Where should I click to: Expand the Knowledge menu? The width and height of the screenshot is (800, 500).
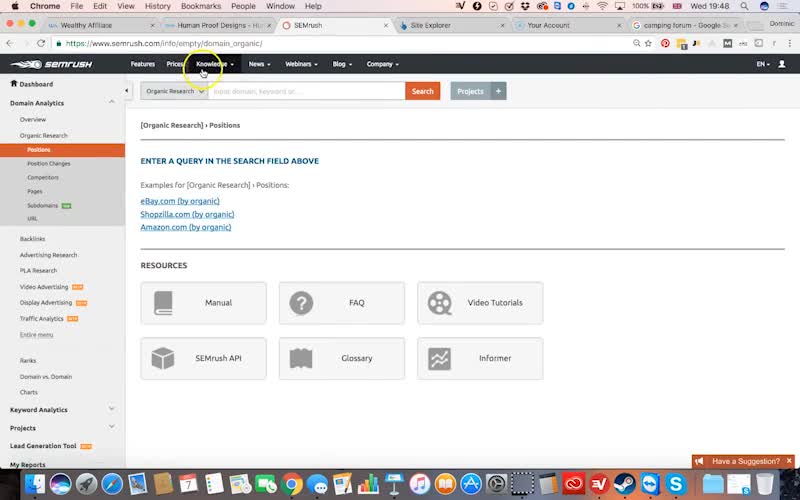point(215,64)
